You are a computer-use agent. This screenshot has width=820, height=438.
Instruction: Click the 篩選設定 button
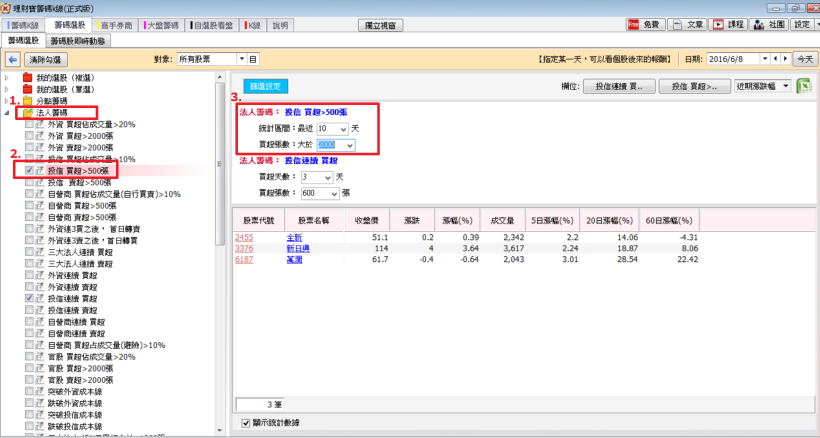[x=266, y=86]
